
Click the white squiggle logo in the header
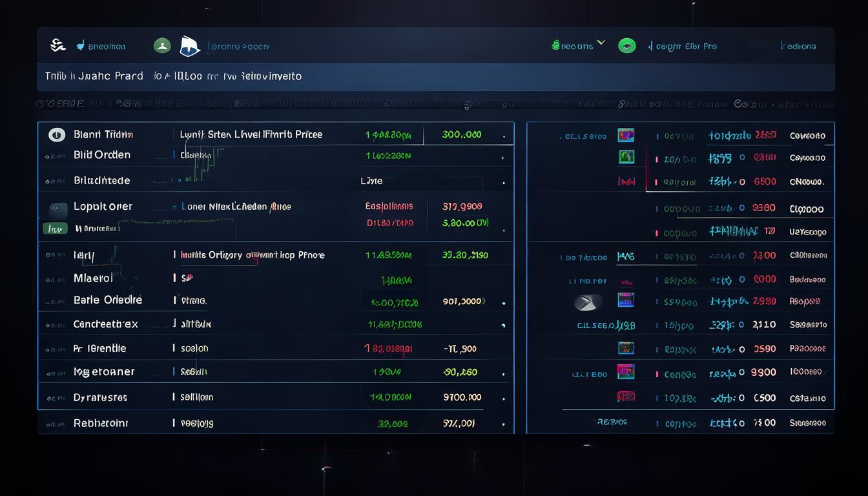(x=58, y=45)
